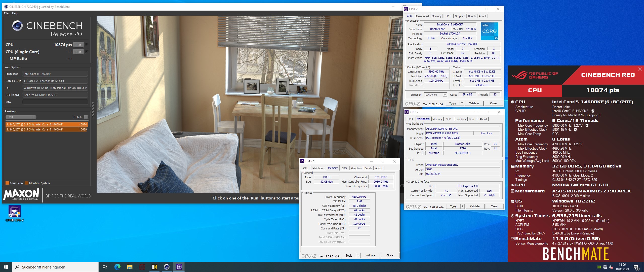Open Task View in the taskbar
Viewport: 644px width, 272px height.
105,267
